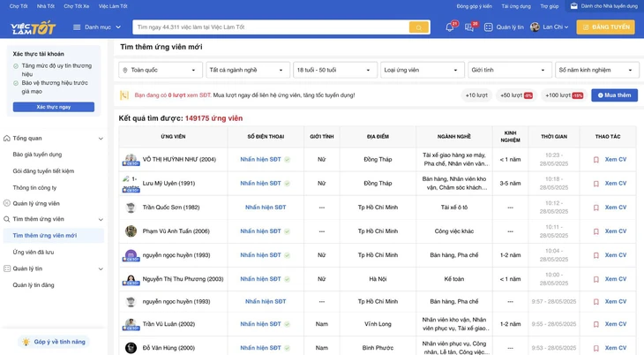Select the +10 lượt package
Image resolution: width=644 pixels, height=355 pixels.
pyautogui.click(x=476, y=95)
